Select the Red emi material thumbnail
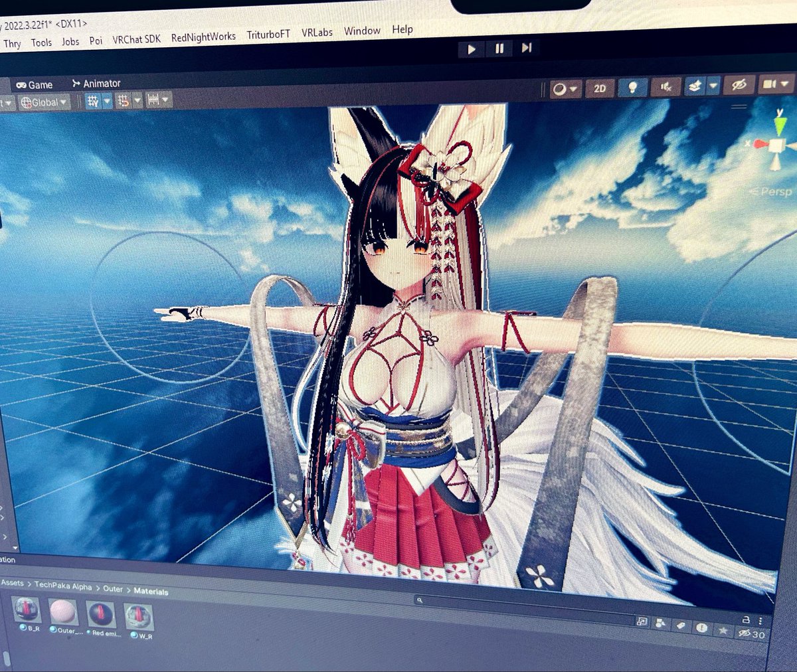This screenshot has height=672, width=797. [x=102, y=616]
